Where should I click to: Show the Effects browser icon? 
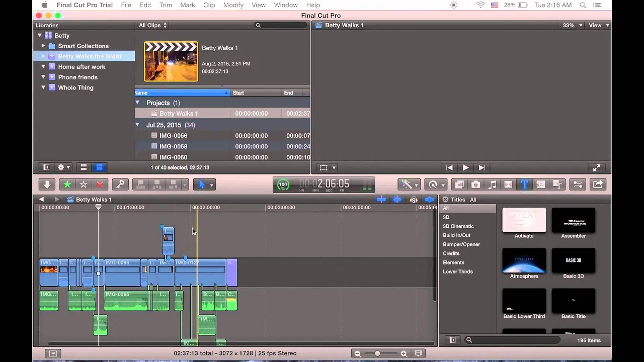[459, 185]
